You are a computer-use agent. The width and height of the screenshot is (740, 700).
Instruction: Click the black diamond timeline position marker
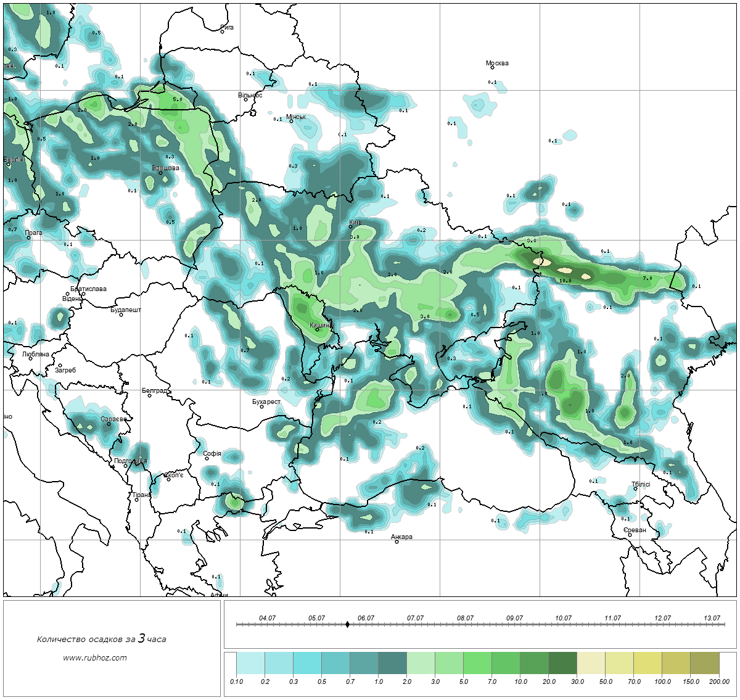(347, 624)
